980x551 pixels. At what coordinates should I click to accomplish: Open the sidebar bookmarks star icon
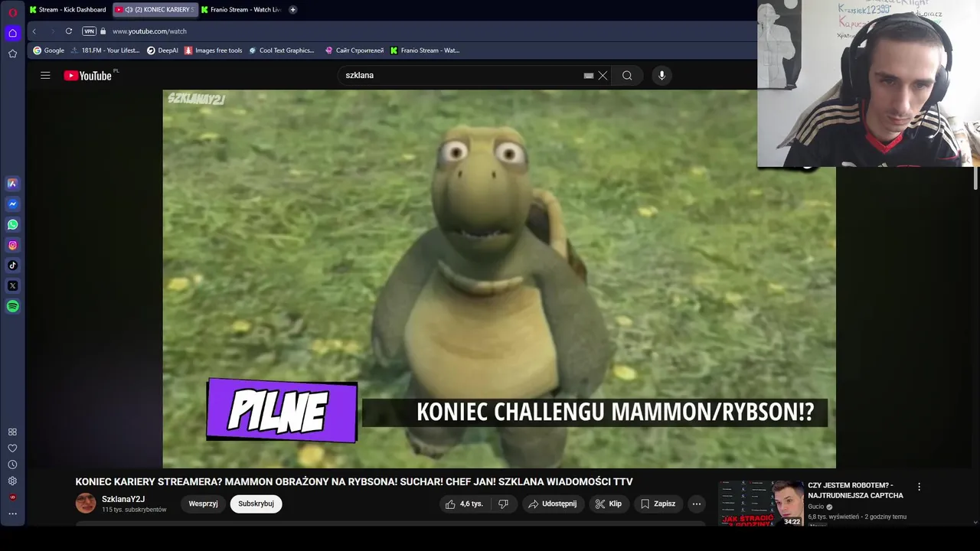(13, 54)
